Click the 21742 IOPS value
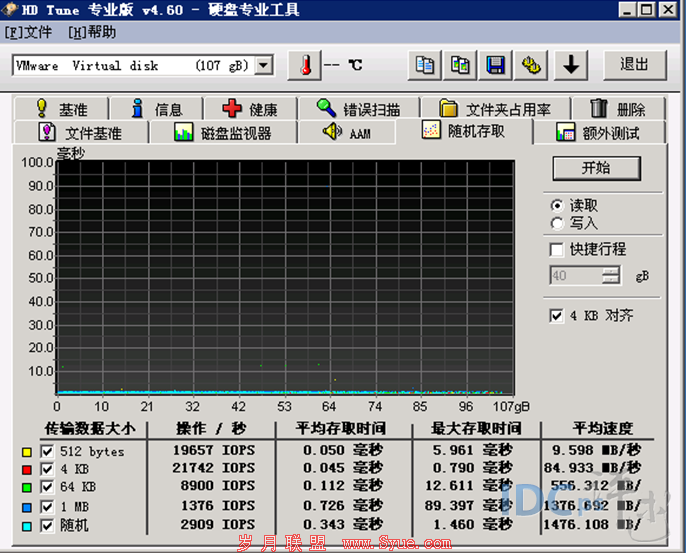 tap(214, 468)
